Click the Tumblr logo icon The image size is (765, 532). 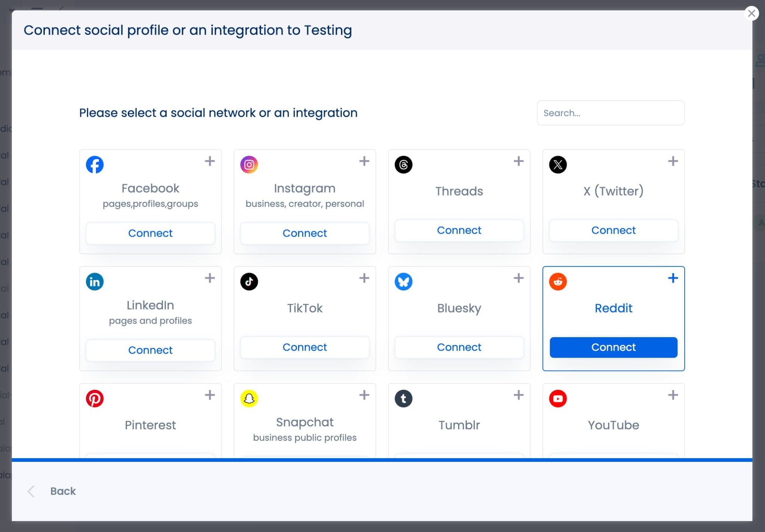[x=404, y=398]
